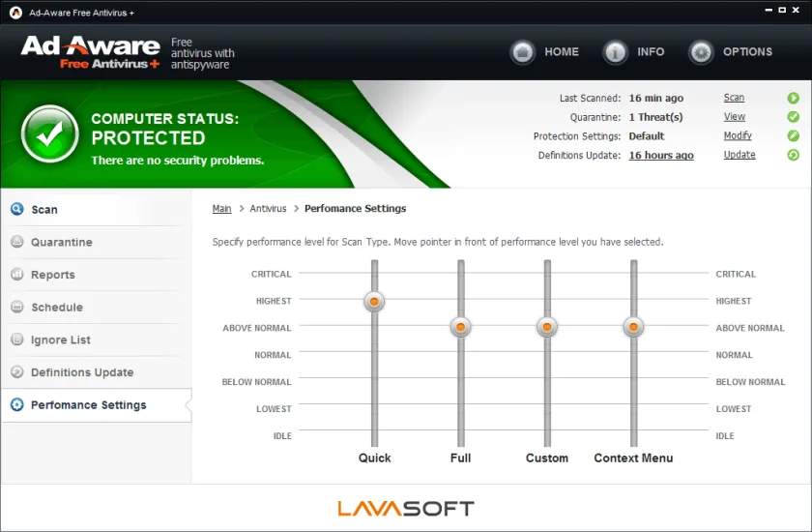Click the OPTIONS label in header
Image resolution: width=812 pixels, height=532 pixels.
747,52
